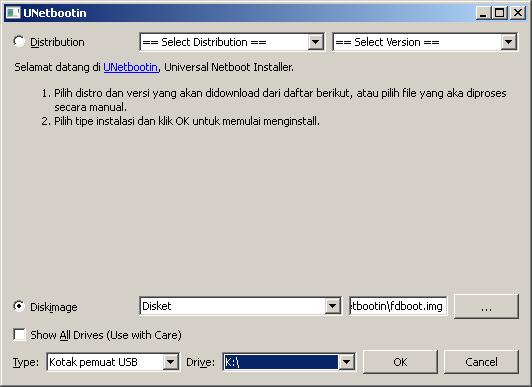Viewport: 532px width, 387px height.
Task: Open the Type dropdown showing Kotak pemuat USB
Action: click(113, 362)
